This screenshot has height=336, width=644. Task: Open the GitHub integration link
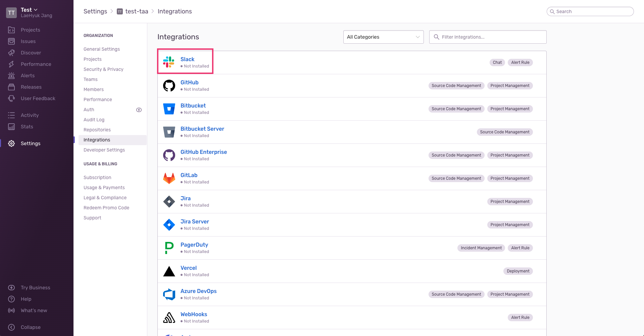[x=189, y=82]
